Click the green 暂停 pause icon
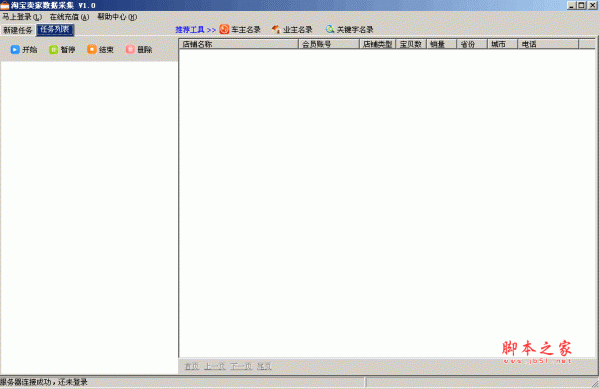The height and width of the screenshot is (389, 600). pos(53,49)
